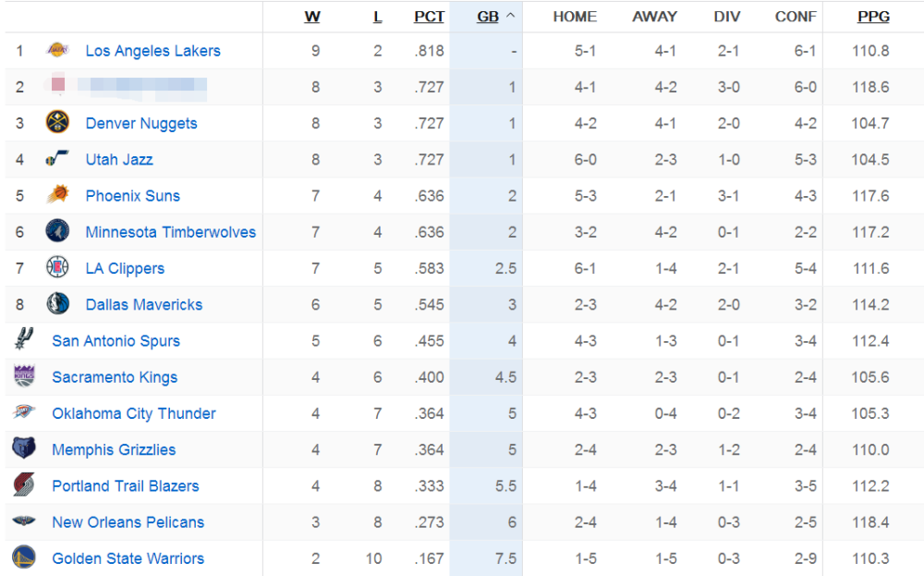
Task: Click the Memphis Grizzlies logo icon
Action: pyautogui.click(x=24, y=448)
